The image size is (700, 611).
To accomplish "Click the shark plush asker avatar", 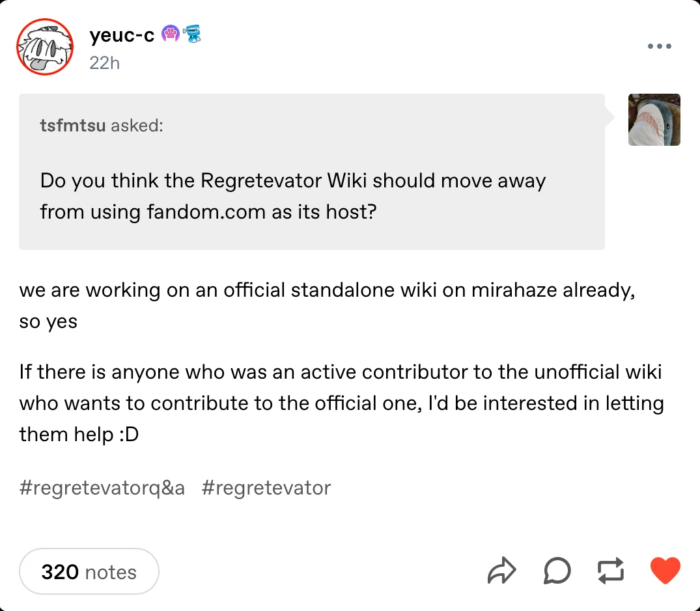I will 654,120.
